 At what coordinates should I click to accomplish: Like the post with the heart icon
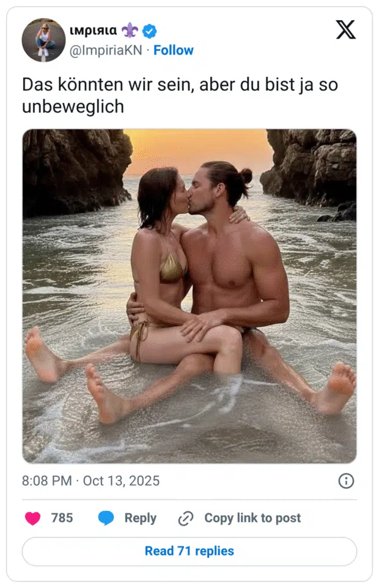(32, 518)
